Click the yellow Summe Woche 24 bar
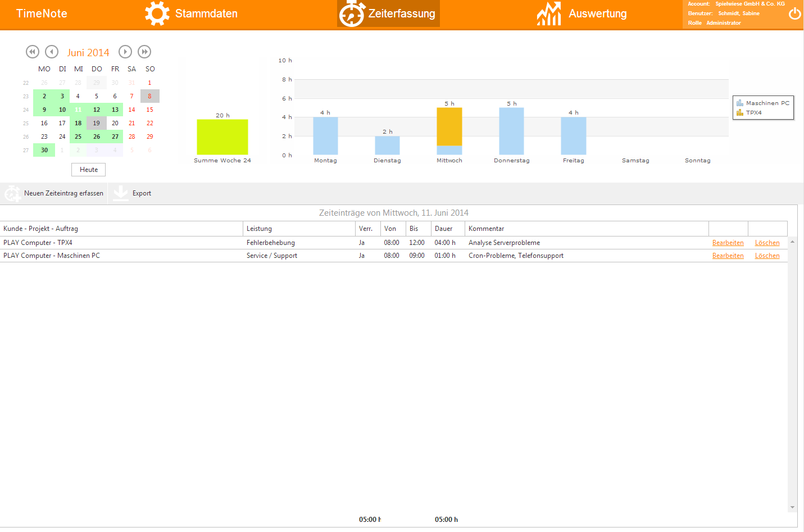Image resolution: width=804 pixels, height=532 pixels. (222, 137)
